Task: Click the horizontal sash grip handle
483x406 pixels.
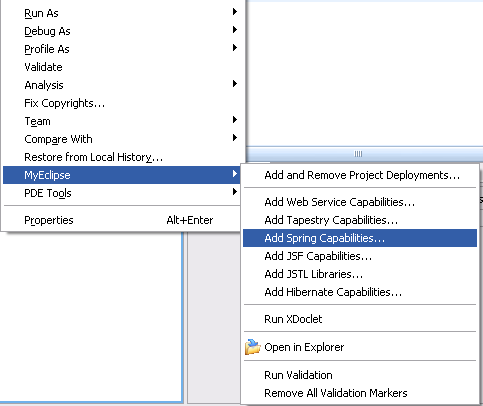Action: pos(358,154)
